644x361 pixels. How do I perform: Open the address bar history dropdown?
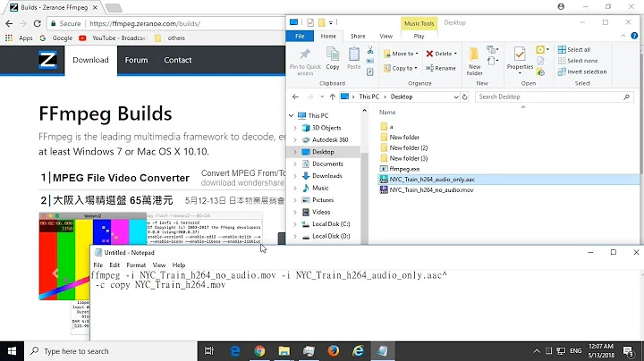point(456,97)
